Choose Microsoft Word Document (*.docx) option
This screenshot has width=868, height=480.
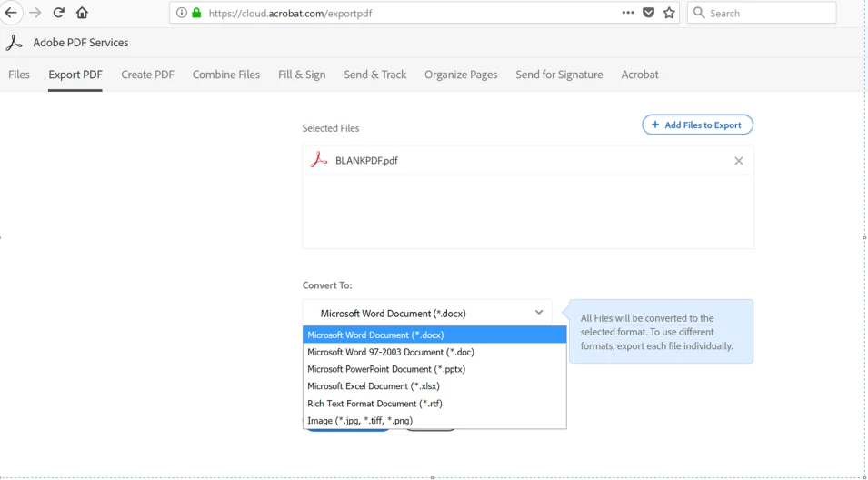coord(434,335)
